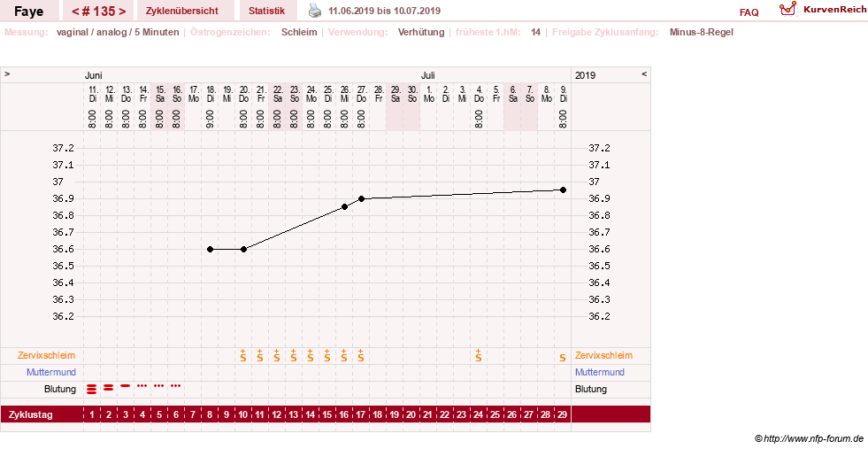Click the printer icon
Image resolution: width=868 pixels, height=449 pixels.
pos(314,10)
